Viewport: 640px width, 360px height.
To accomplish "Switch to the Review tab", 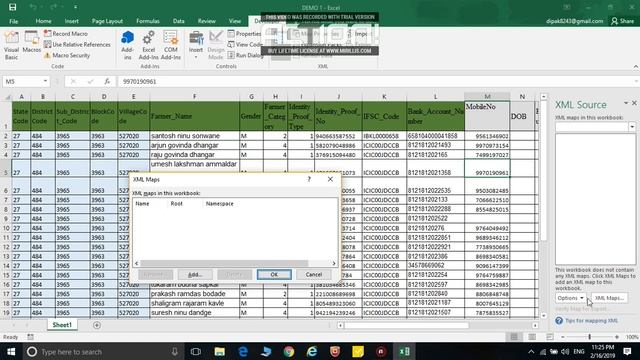I will [x=207, y=21].
